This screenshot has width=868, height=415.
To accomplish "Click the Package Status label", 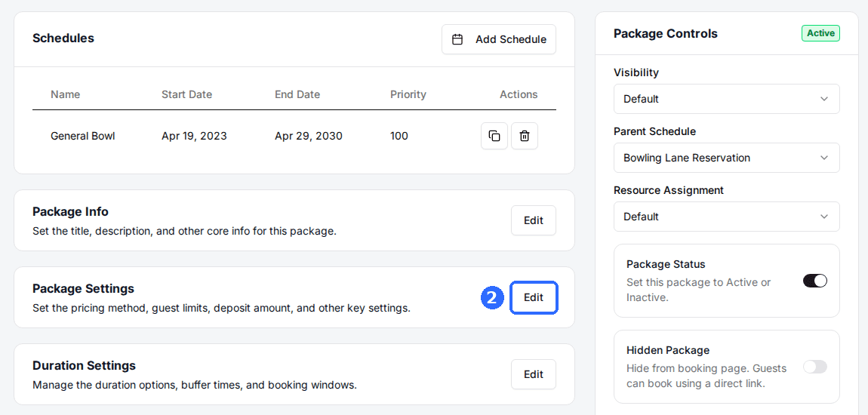I will point(666,264).
